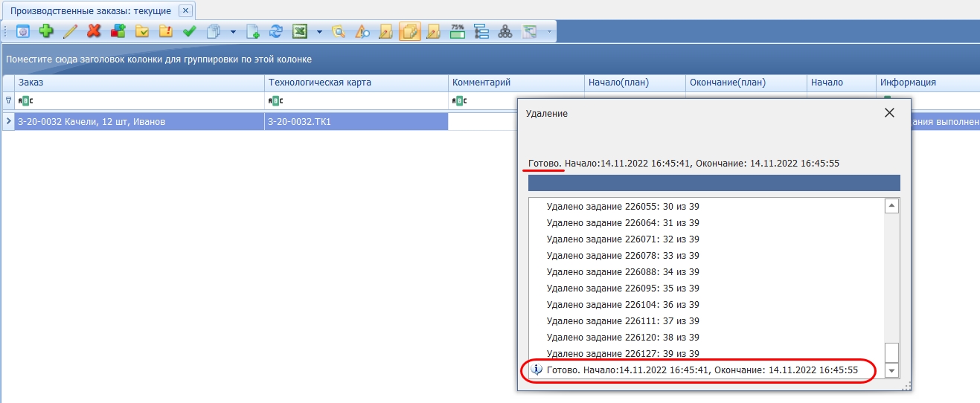This screenshot has width=980, height=403.
Task: Click the folder with exclamation icon
Action: pyautogui.click(x=165, y=31)
